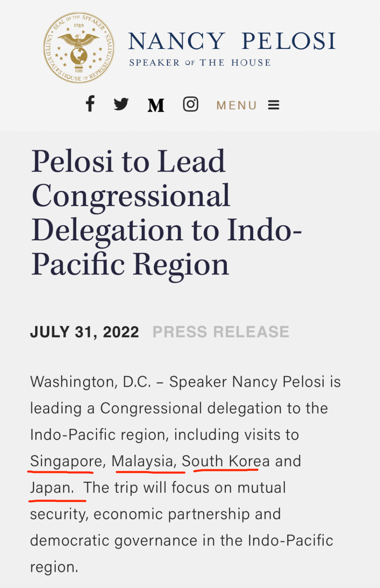Open the Facebook page icon

click(x=90, y=104)
